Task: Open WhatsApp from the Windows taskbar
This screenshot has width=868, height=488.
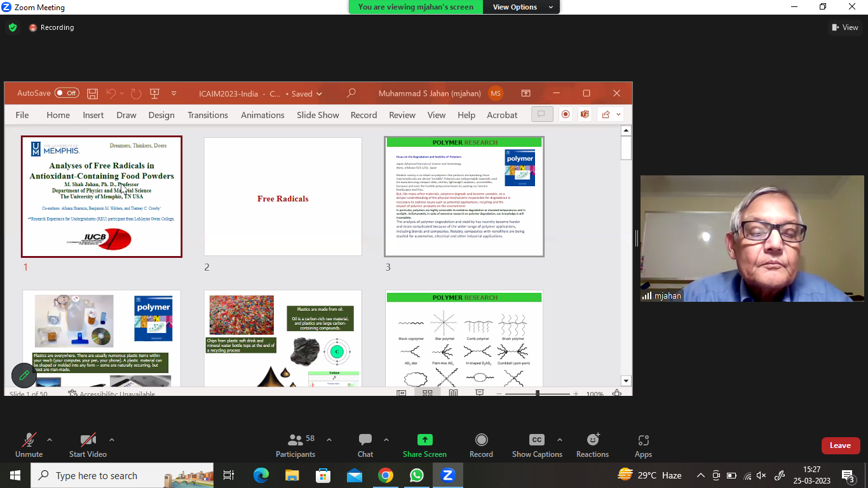Action: click(x=417, y=475)
